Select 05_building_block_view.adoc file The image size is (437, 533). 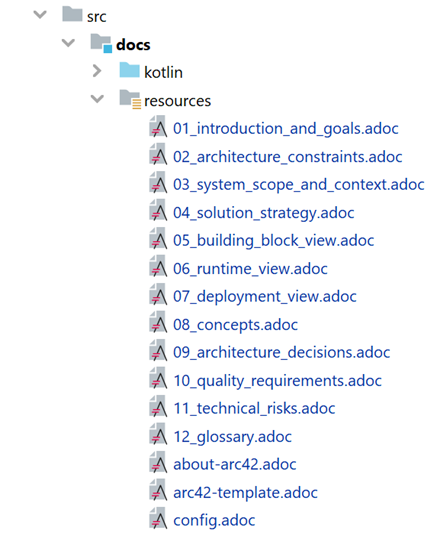274,241
